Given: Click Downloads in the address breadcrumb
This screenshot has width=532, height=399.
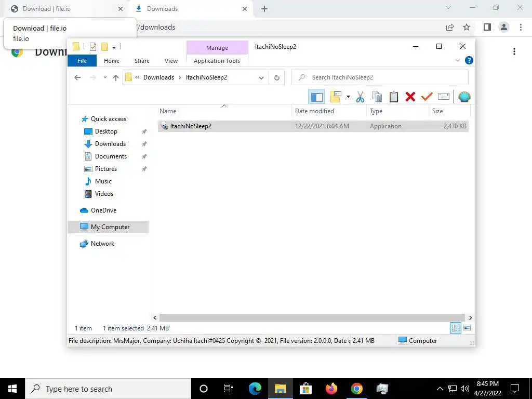Looking at the screenshot, I should 158,77.
